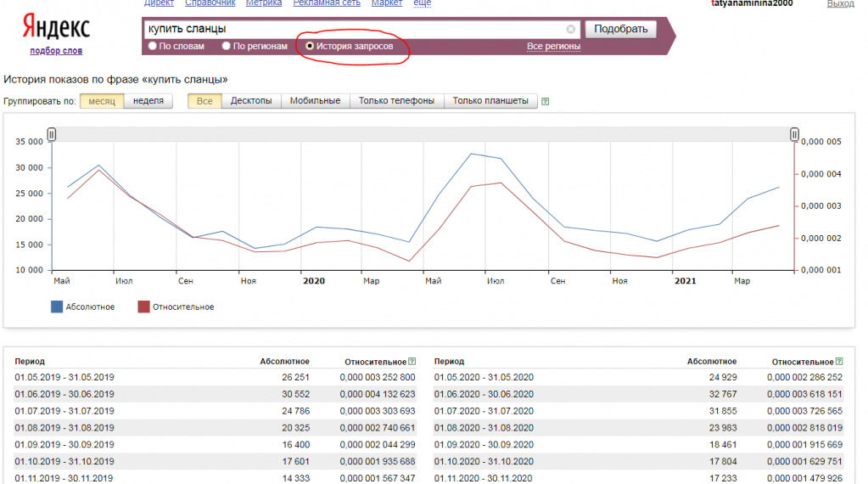This screenshot has width=868, height=484.
Task: Select the История запросов radio button
Action: click(x=310, y=46)
